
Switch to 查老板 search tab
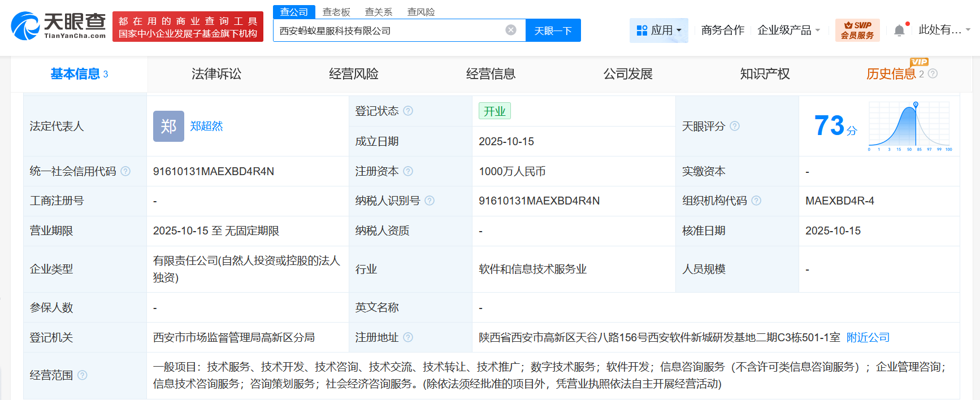(336, 12)
